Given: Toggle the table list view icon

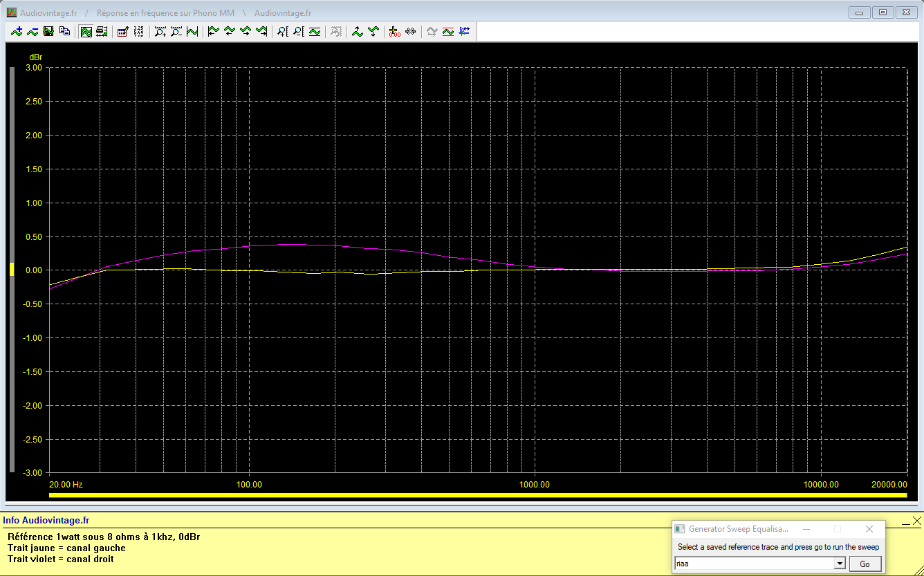Looking at the screenshot, I should (x=102, y=31).
